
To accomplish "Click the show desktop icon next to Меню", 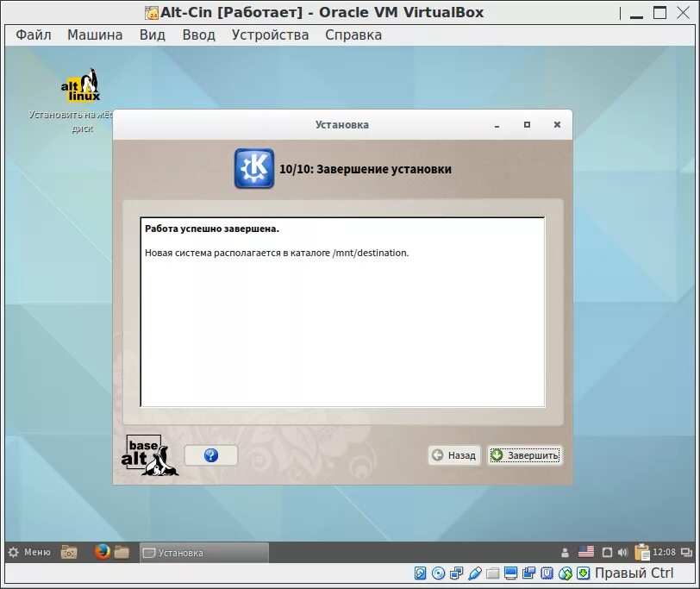I will 69,553.
